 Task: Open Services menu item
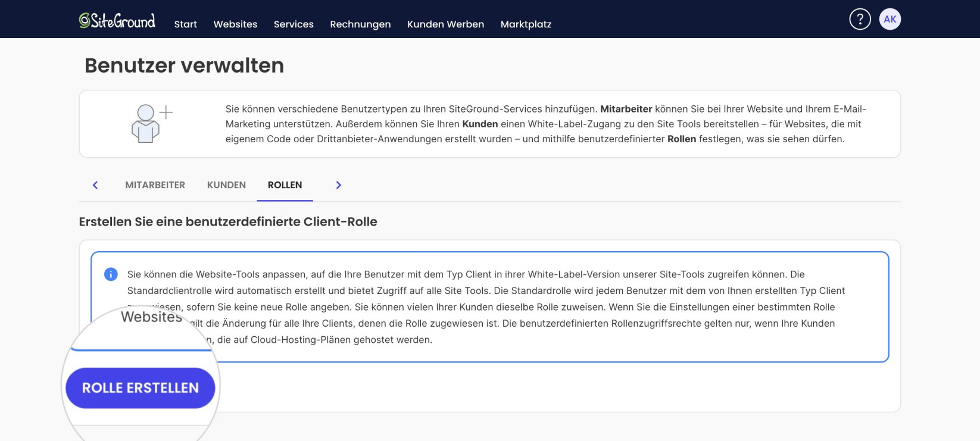coord(294,24)
